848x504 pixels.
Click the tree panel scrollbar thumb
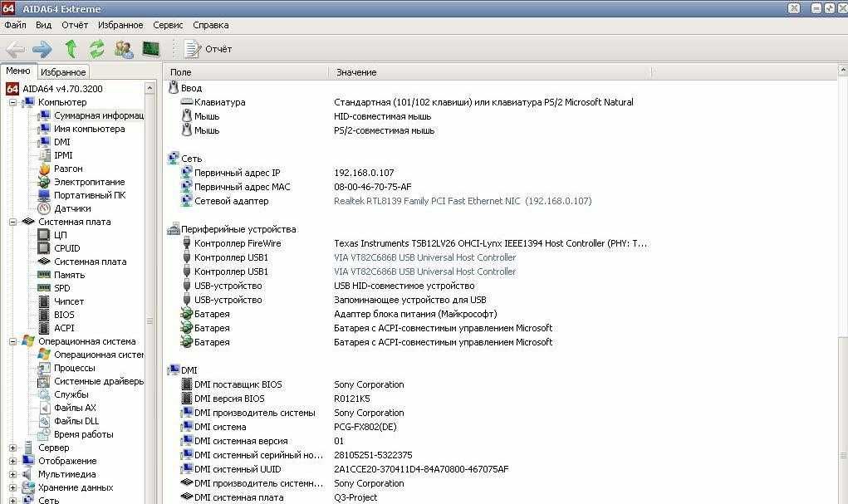[150, 321]
